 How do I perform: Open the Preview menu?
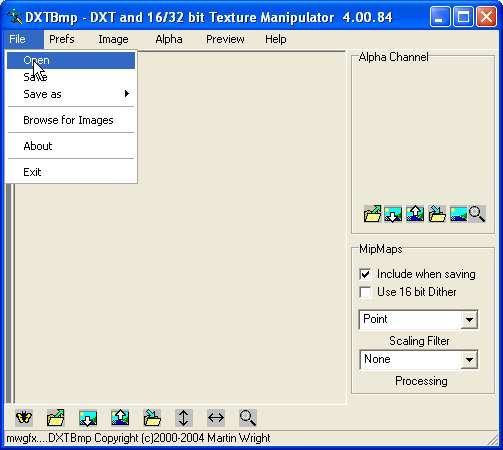(225, 39)
